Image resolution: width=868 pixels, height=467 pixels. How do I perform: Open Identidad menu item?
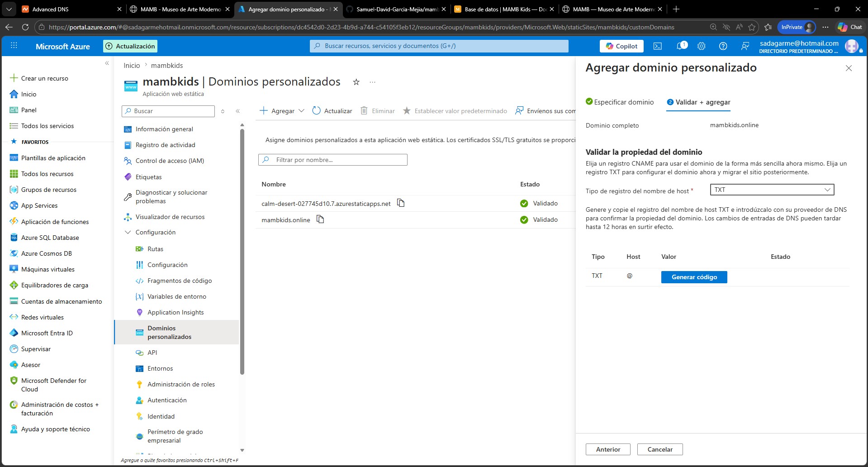point(161,416)
